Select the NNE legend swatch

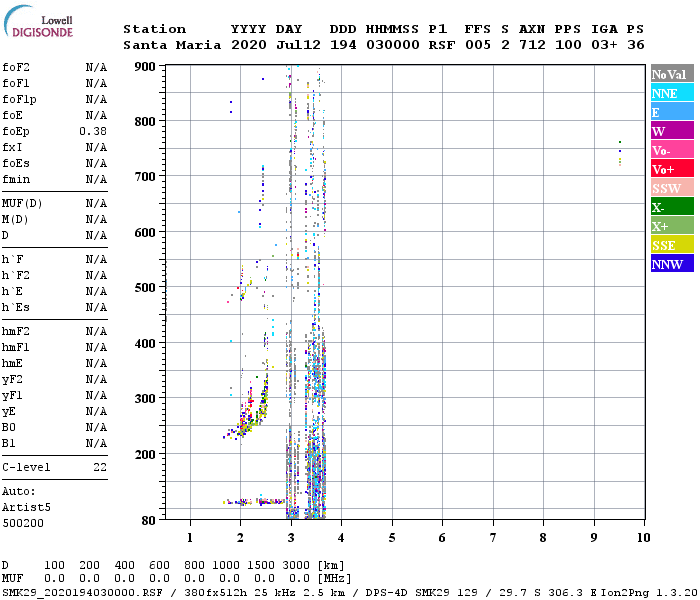(672, 93)
